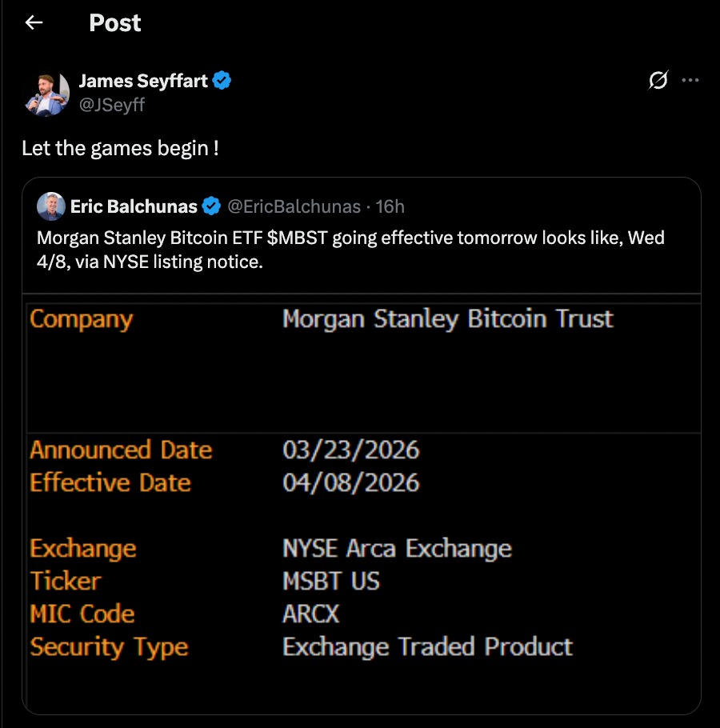Select the Post header label

pyautogui.click(x=114, y=22)
